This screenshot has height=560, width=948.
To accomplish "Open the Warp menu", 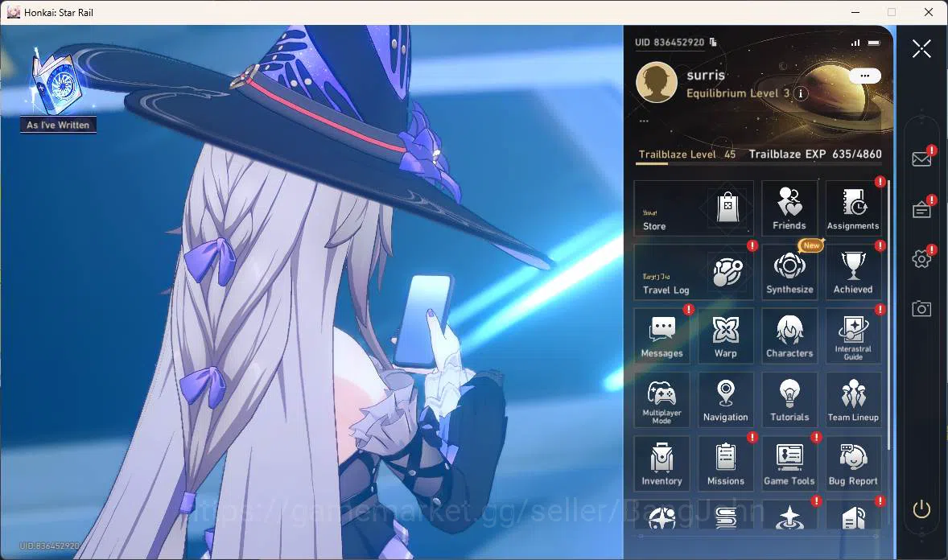I will tap(726, 336).
